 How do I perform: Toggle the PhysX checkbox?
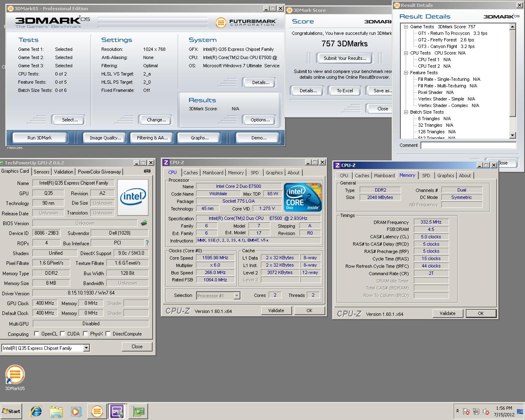pos(85,334)
